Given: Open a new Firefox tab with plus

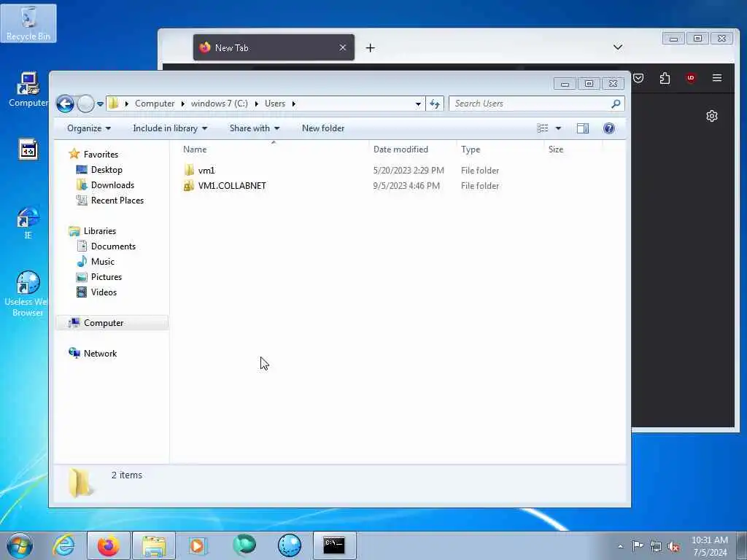Looking at the screenshot, I should tap(370, 47).
